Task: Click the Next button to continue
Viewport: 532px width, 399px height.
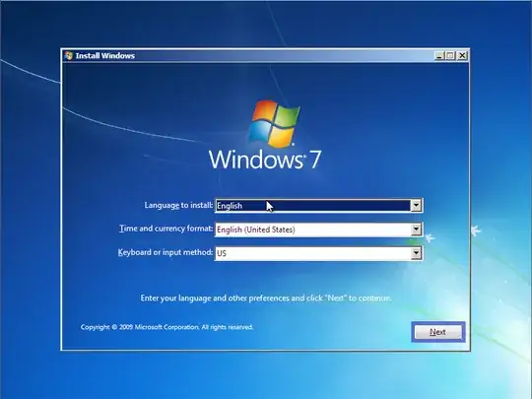Action: [438, 332]
